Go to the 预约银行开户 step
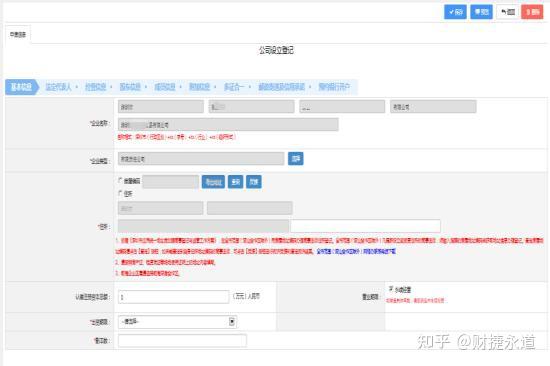The width and height of the screenshot is (550, 366). point(334,87)
